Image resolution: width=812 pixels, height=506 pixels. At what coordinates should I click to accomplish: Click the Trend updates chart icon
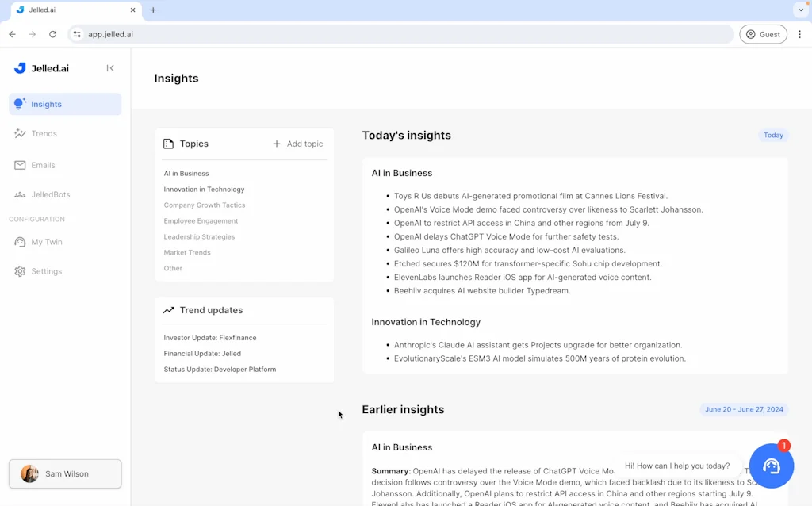click(x=168, y=310)
